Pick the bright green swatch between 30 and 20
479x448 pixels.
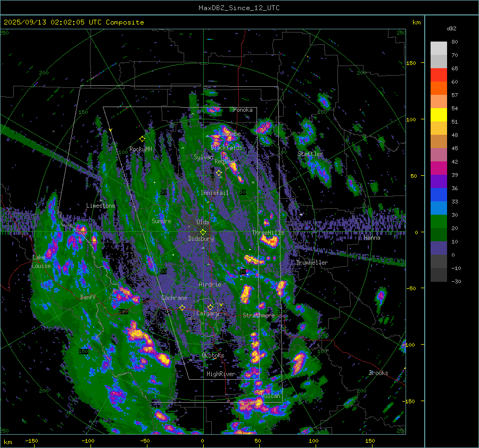pos(439,222)
